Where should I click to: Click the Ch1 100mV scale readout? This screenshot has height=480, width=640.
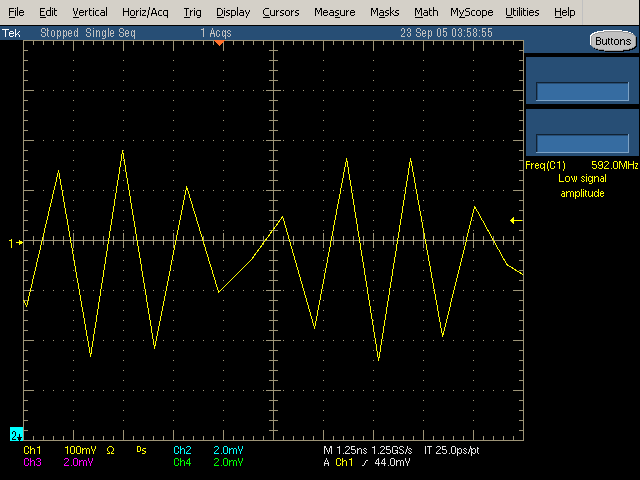(68, 451)
